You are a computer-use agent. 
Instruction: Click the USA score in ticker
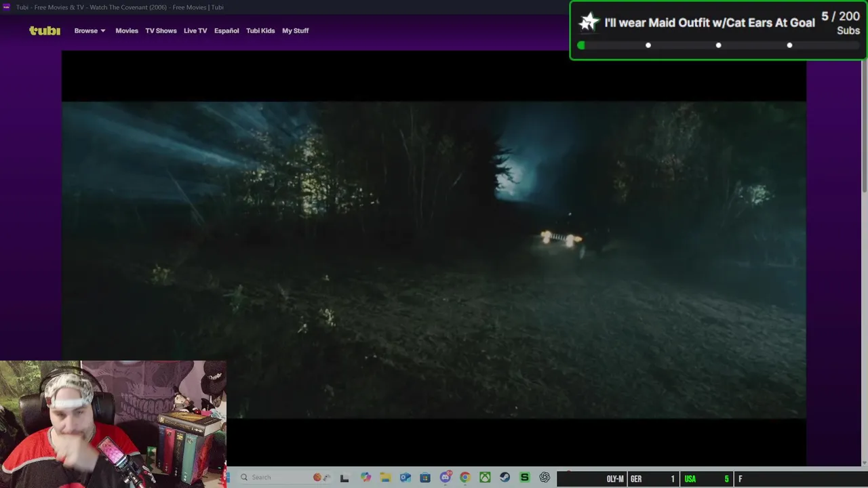click(708, 479)
